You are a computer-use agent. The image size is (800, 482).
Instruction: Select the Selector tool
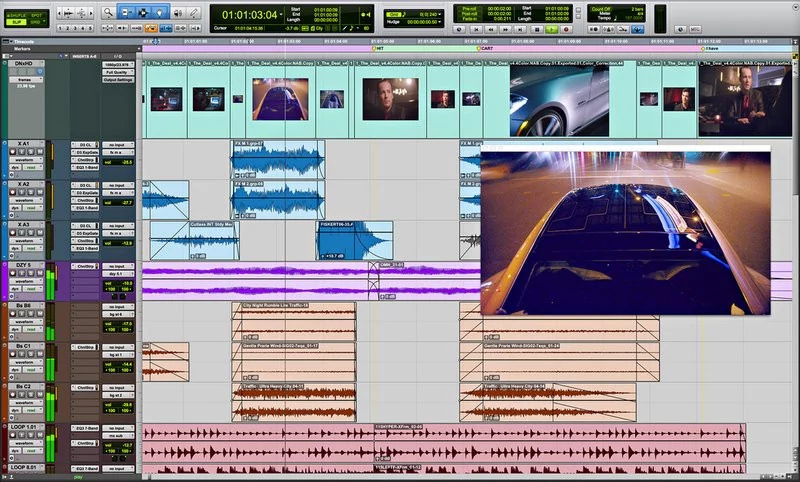(143, 13)
